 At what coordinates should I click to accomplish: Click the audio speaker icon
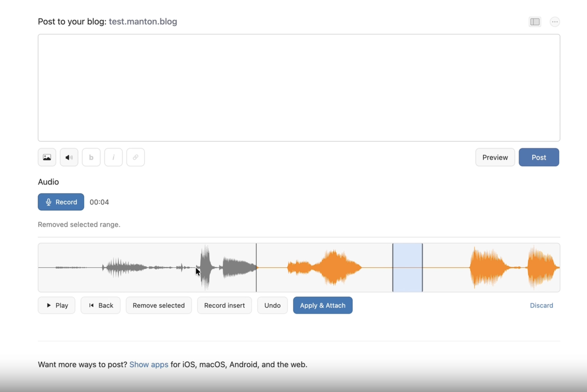69,157
